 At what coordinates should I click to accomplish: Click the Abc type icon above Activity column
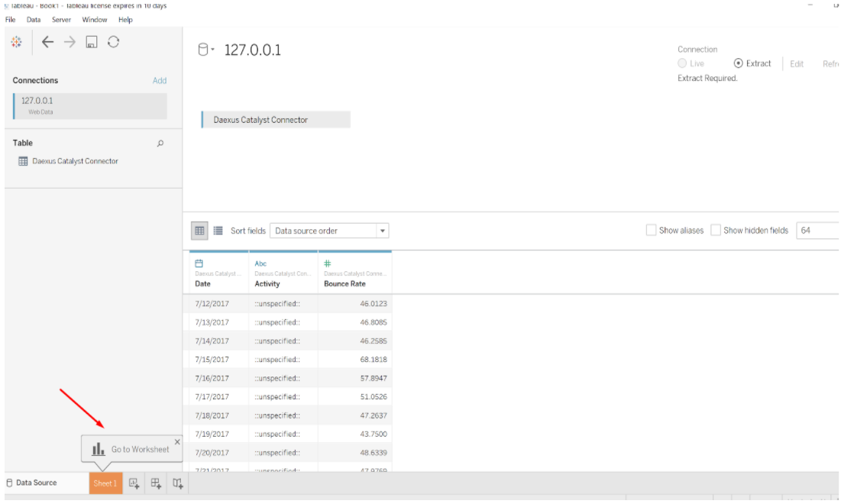pyautogui.click(x=260, y=263)
